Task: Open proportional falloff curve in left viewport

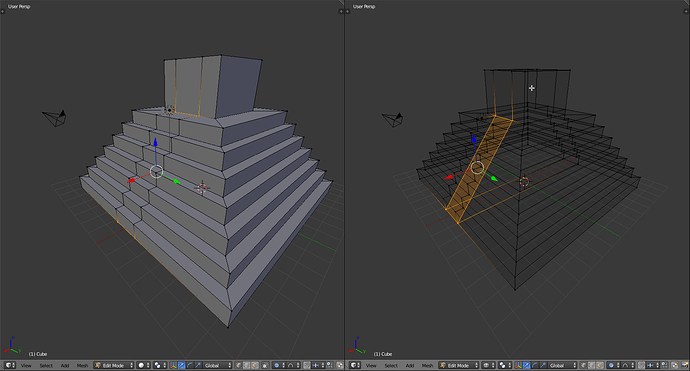Action: pos(293,365)
